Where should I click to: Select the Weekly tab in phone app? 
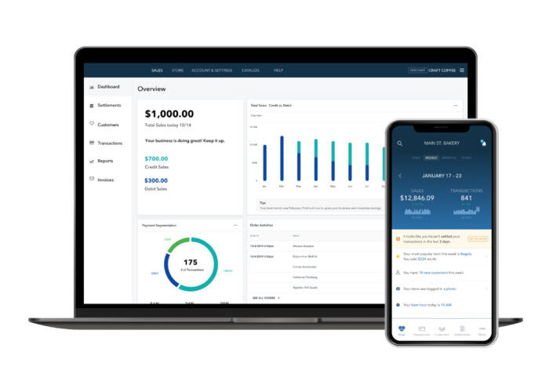coord(431,158)
